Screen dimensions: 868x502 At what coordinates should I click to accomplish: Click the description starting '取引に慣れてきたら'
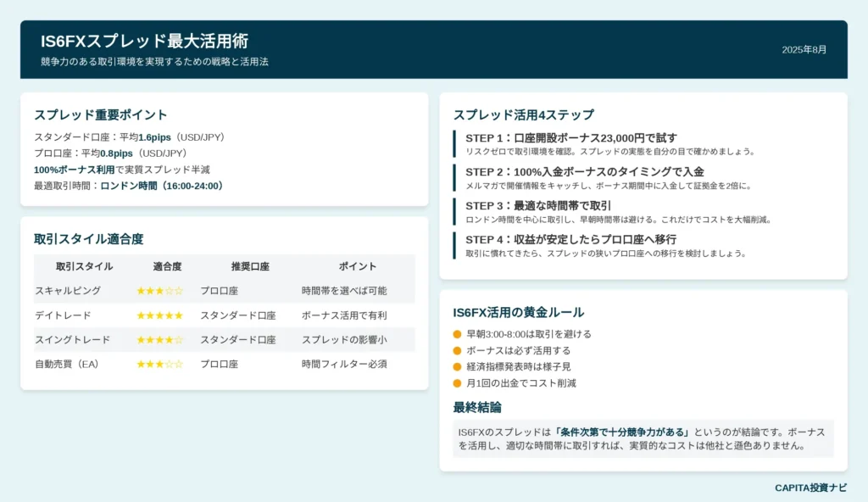tap(606, 254)
